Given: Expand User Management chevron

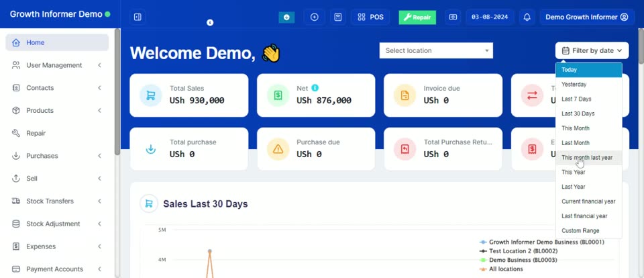Looking at the screenshot, I should 99,65.
